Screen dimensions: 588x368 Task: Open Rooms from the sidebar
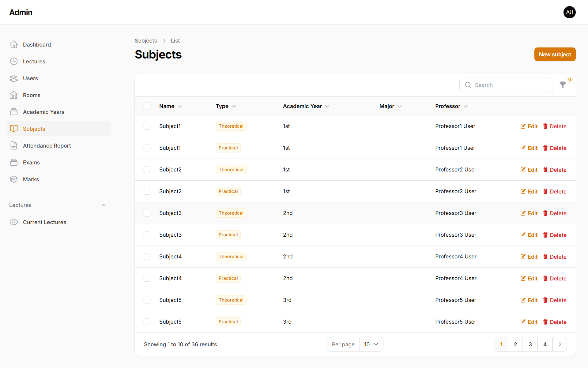(x=58, y=95)
